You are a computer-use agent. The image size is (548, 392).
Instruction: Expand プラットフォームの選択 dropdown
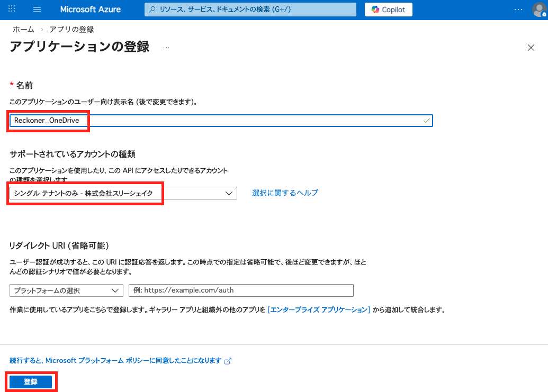[x=66, y=290]
